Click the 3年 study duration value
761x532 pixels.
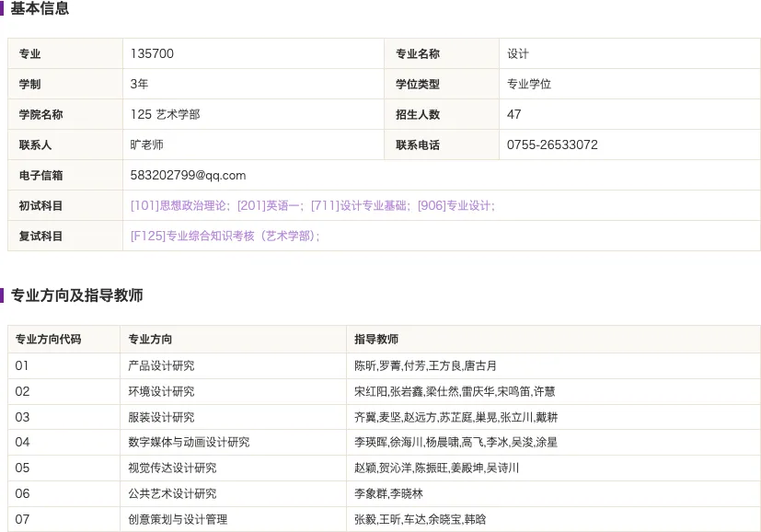click(x=139, y=84)
